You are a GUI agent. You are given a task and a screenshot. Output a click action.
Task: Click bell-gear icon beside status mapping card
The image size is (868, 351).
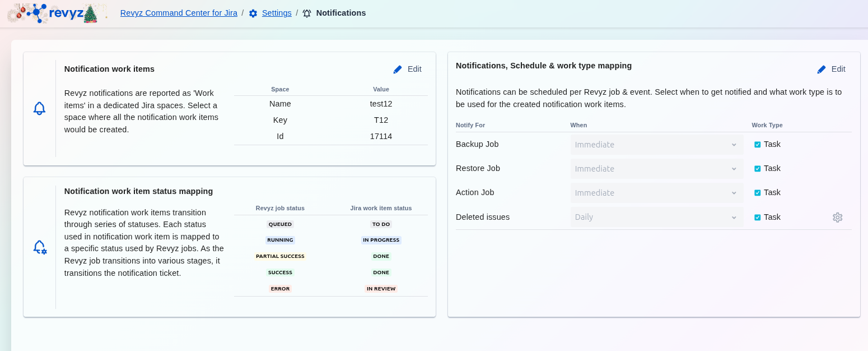39,247
